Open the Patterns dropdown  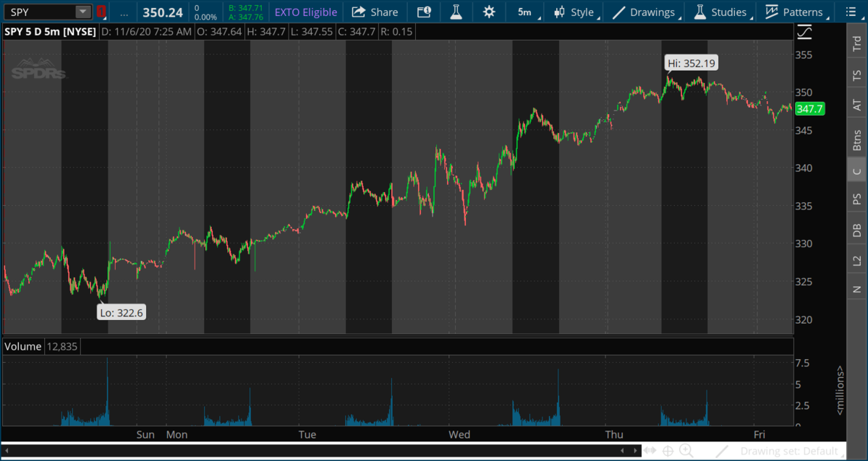click(796, 12)
